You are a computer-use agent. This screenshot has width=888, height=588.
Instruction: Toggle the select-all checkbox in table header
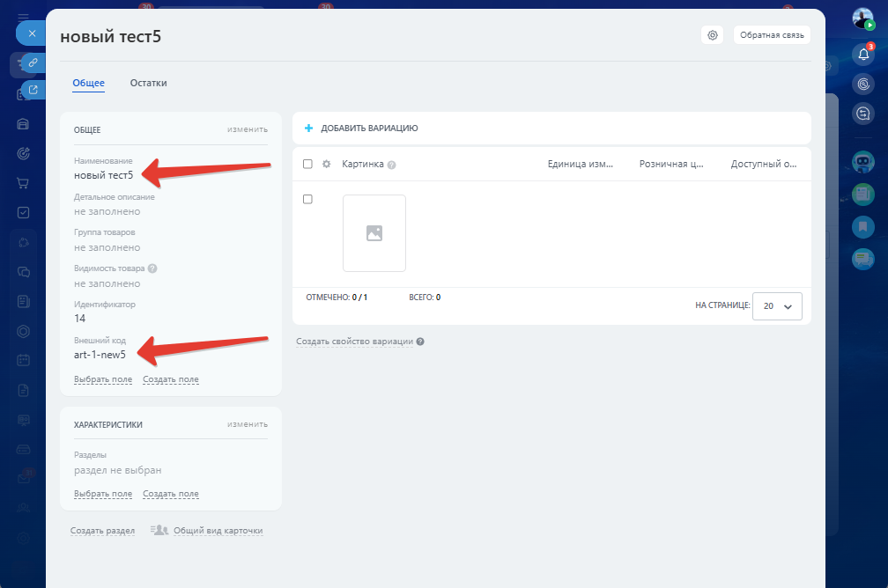(307, 164)
